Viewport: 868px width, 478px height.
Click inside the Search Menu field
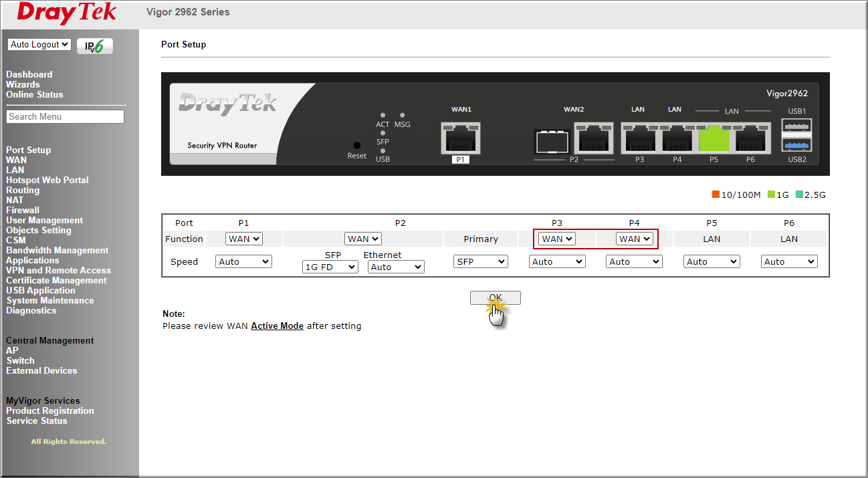click(x=64, y=116)
